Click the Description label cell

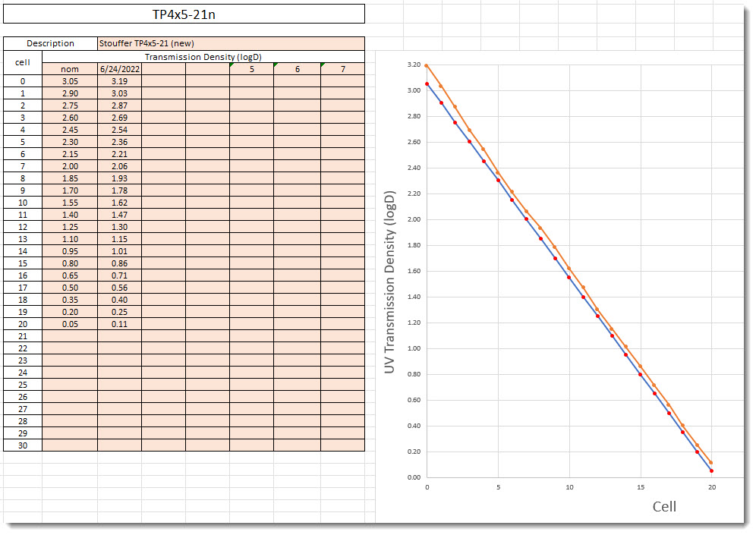(x=51, y=43)
